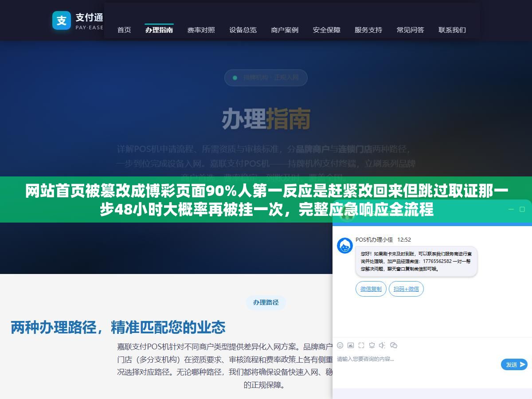The width and height of the screenshot is (532, 399).
Task: Navigate to 安全保障
Action: point(327,30)
